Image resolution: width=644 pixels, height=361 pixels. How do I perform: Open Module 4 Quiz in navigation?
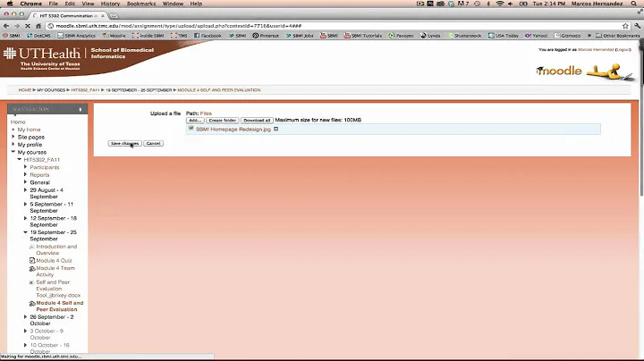[54, 261]
